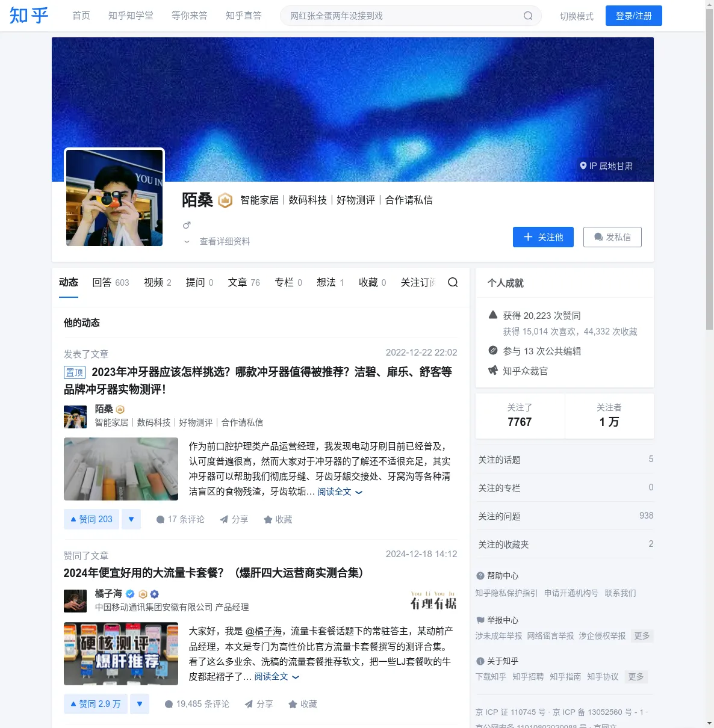Expand 流量卡 article with 阅读全文
Image resolution: width=714 pixels, height=728 pixels.
[x=277, y=676]
